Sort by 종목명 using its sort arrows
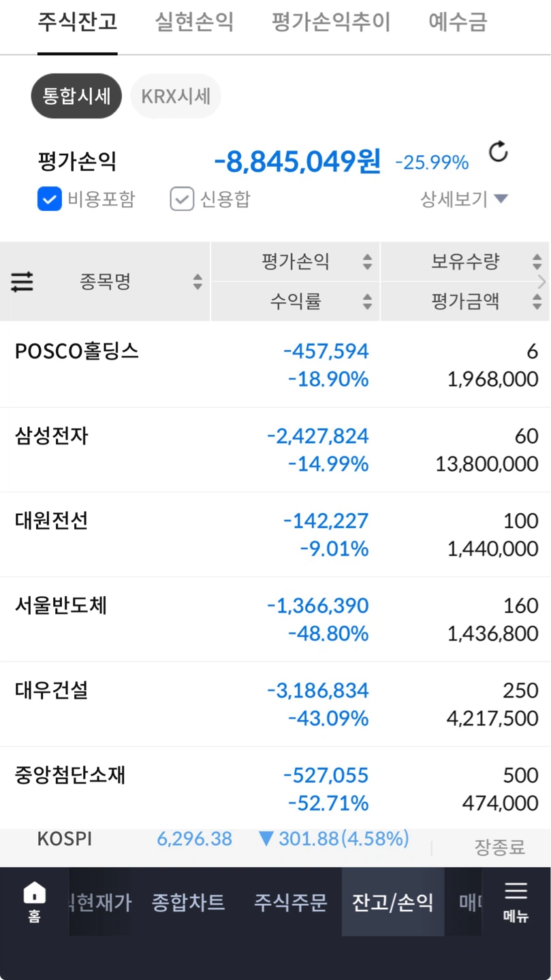The image size is (551, 980). coord(198,282)
